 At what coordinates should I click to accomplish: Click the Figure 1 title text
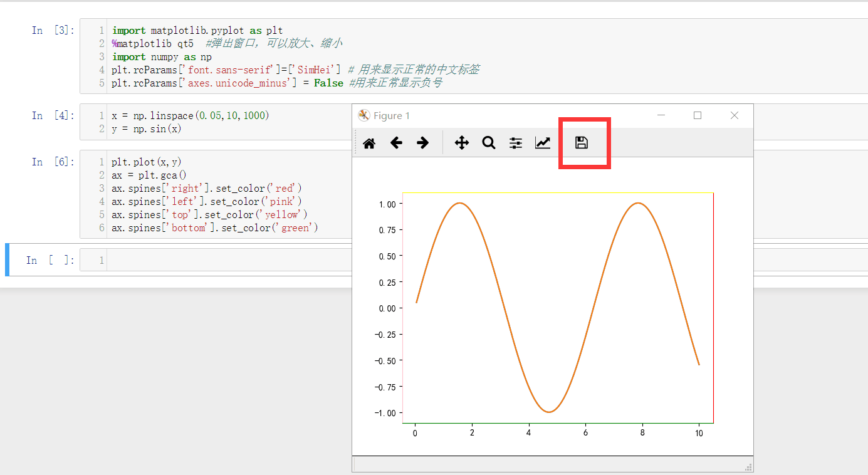392,116
